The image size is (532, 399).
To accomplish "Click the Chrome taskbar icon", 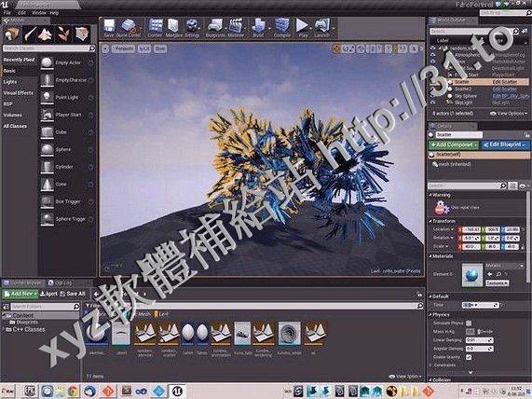I will 73,392.
